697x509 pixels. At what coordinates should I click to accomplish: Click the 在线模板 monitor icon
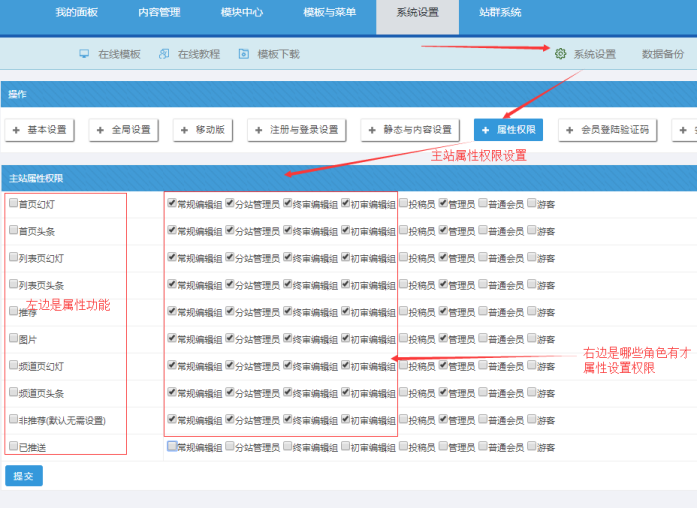[84, 54]
